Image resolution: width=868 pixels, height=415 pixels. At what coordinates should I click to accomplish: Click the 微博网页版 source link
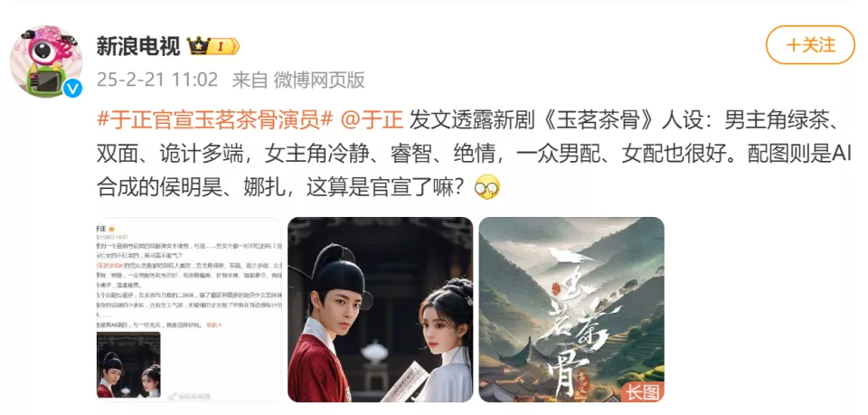[x=319, y=80]
